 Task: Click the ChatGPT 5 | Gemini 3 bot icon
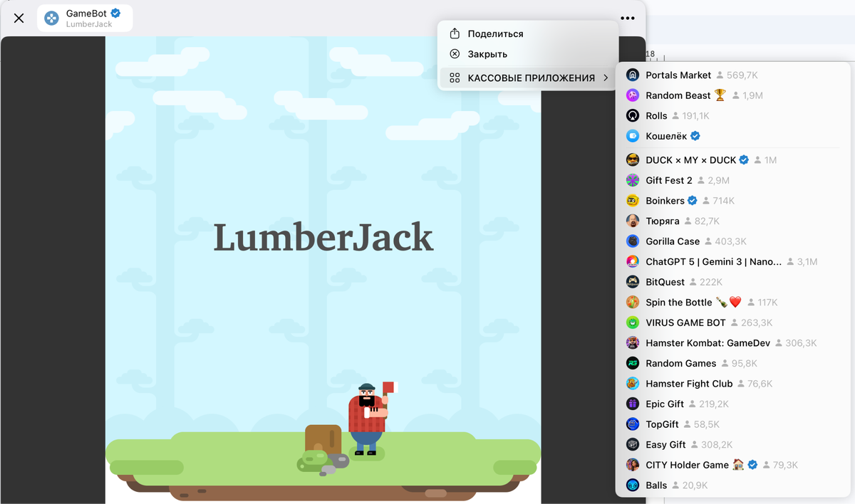coord(633,261)
